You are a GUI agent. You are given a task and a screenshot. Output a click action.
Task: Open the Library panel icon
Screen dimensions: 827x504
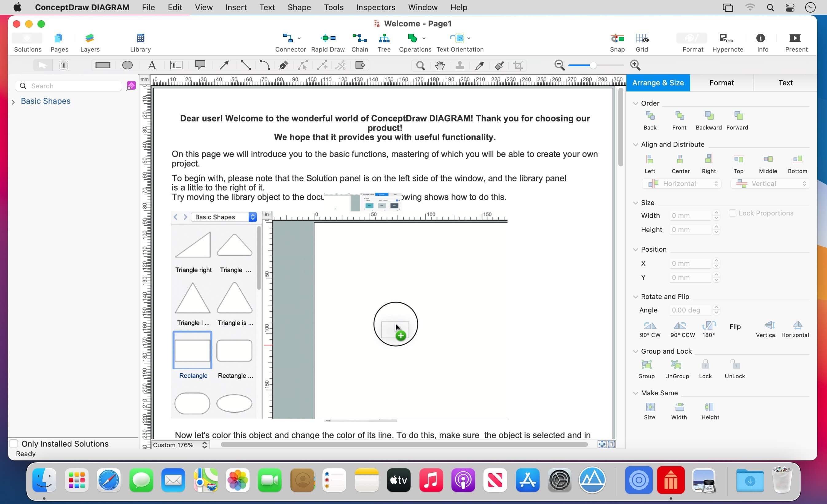[x=140, y=38]
